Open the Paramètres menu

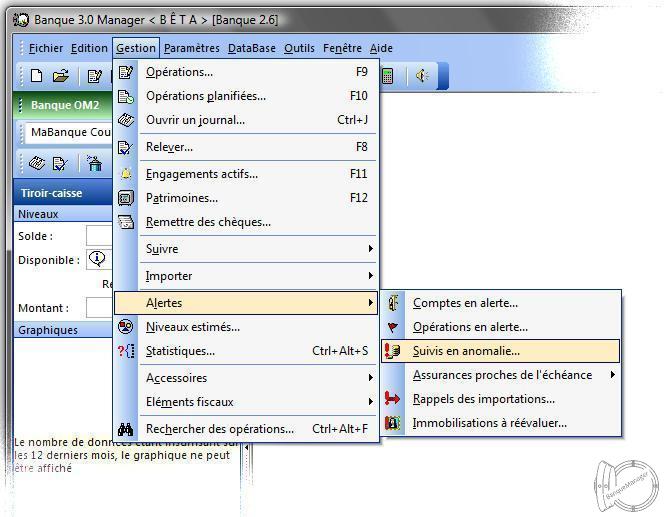point(191,48)
